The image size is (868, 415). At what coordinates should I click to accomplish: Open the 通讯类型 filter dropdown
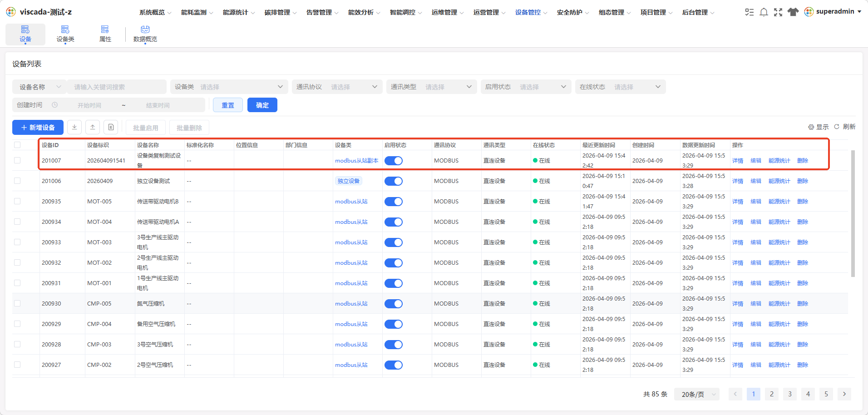(x=432, y=87)
